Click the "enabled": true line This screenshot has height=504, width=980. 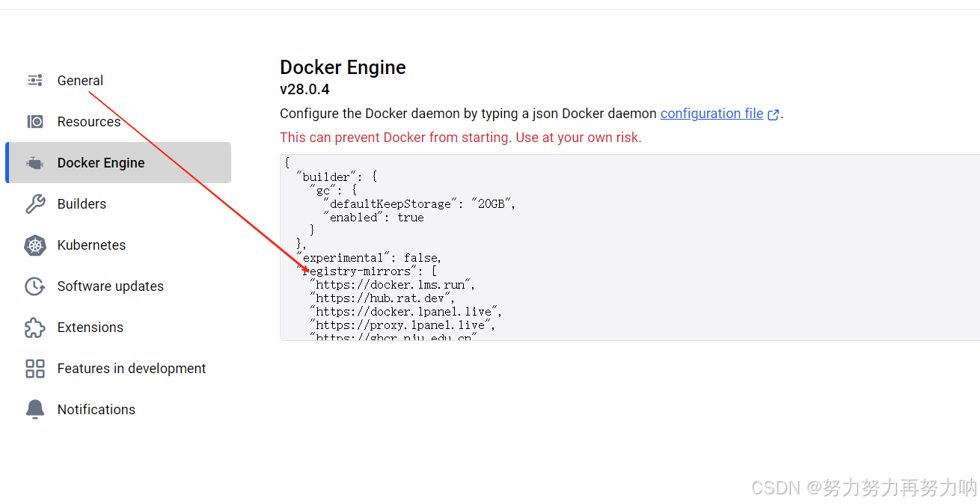point(373,218)
